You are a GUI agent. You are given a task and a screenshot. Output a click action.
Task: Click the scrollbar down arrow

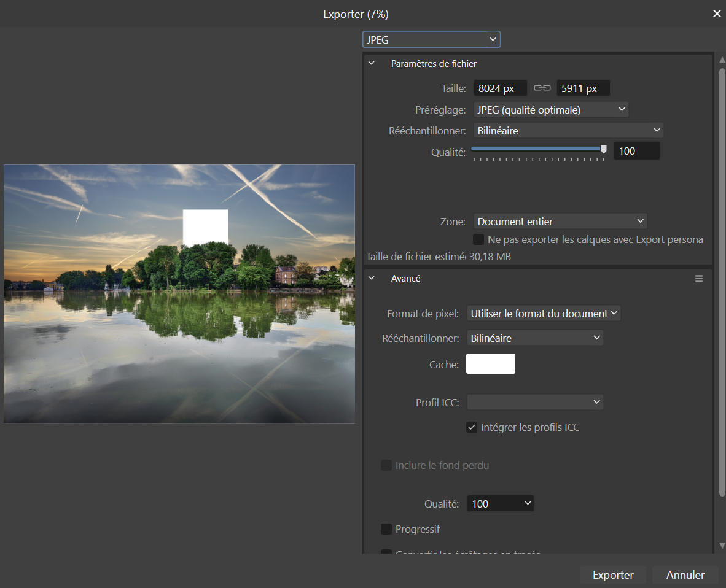pyautogui.click(x=722, y=546)
